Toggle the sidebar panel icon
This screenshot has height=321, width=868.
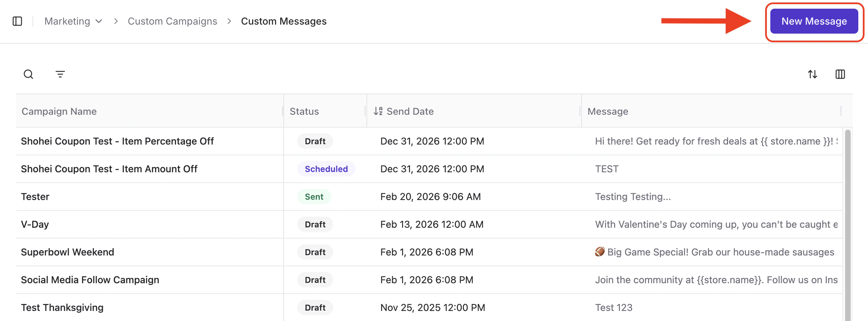pos(17,21)
